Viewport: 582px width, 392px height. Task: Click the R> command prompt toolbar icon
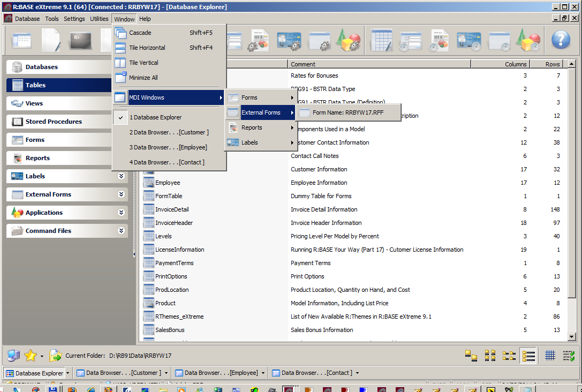pos(80,40)
